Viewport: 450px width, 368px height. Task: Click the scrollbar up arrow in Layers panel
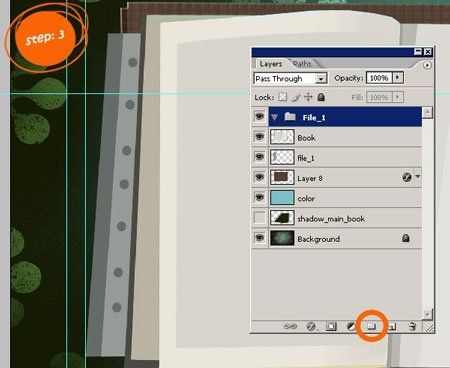click(427, 112)
